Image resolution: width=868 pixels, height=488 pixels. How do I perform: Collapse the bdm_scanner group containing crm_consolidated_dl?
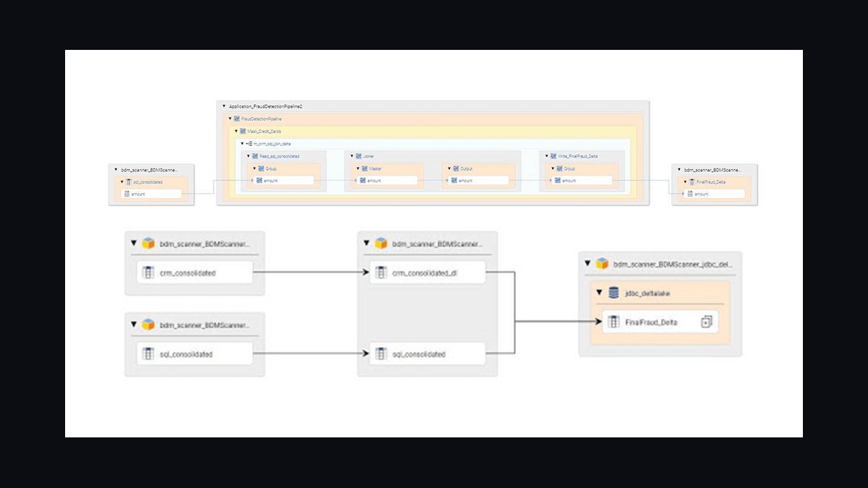point(367,244)
